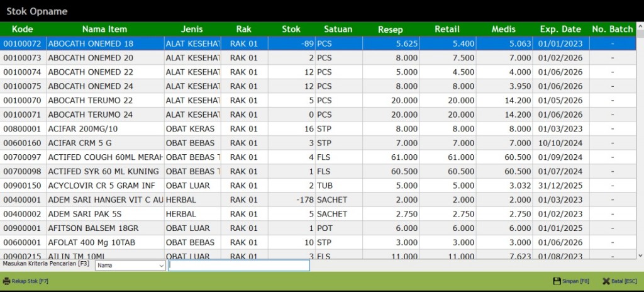Sort by the Kode column header
Viewport: 644px width, 292px height.
tap(23, 29)
